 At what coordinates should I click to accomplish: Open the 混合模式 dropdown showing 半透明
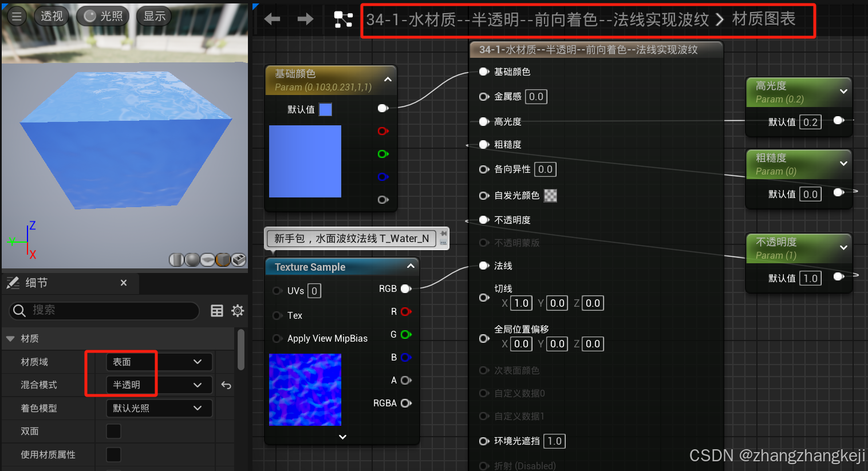tap(159, 385)
